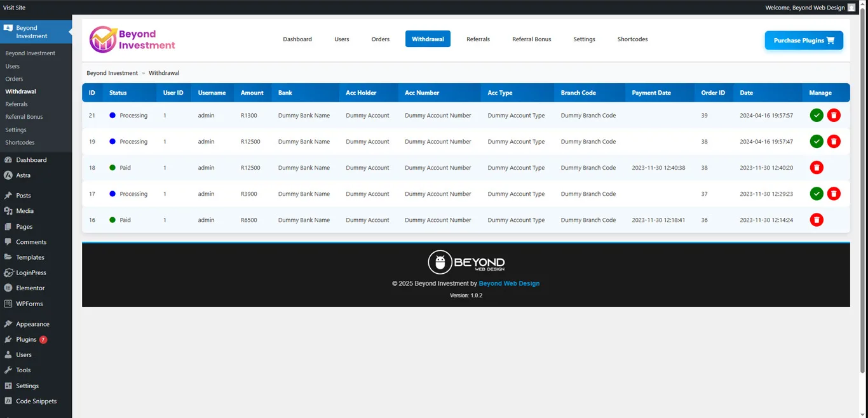Screen dimensions: 868x418
Task: Open Settings submenu under Beyond Investment
Action: click(16, 130)
